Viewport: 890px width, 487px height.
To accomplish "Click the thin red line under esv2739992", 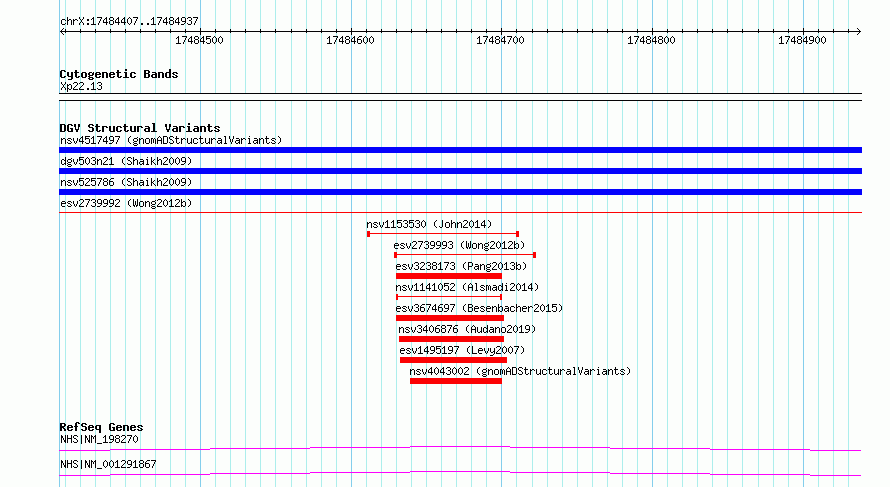I will point(460,213).
